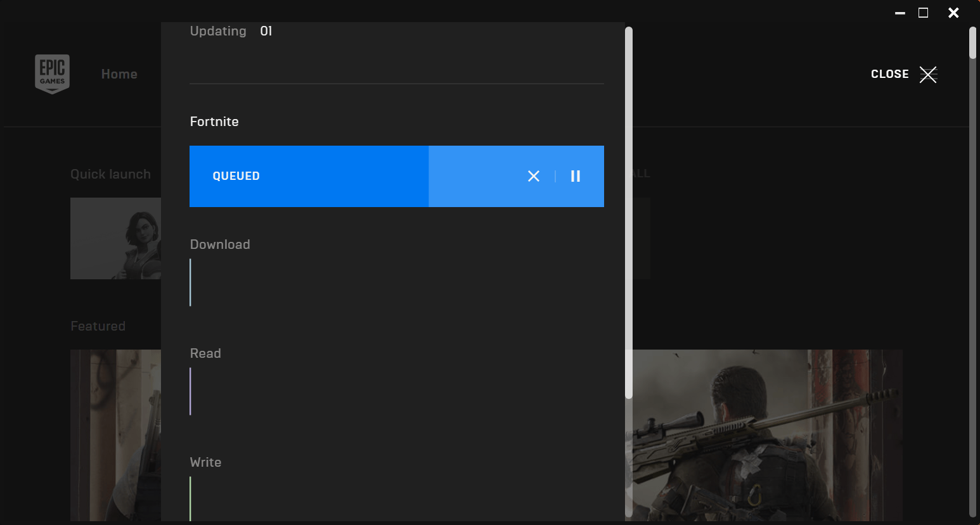The image size is (980, 525).
Task: Maximize the launcher window
Action: [x=924, y=13]
